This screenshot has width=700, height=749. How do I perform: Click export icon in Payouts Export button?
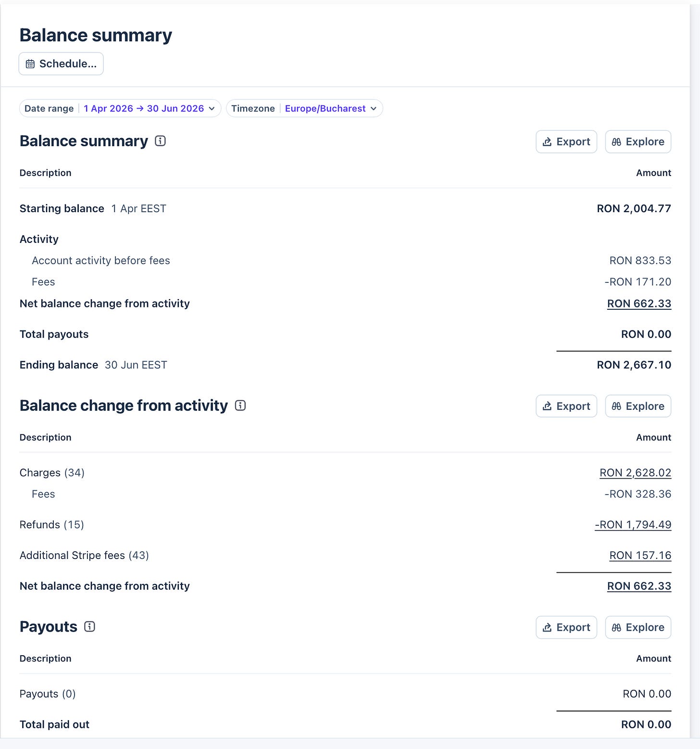pos(547,627)
